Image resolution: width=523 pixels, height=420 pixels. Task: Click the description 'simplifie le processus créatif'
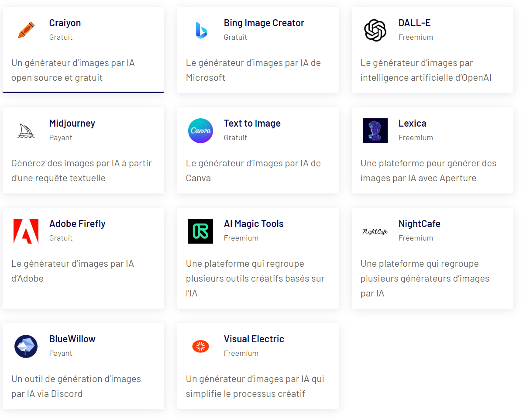click(245, 394)
